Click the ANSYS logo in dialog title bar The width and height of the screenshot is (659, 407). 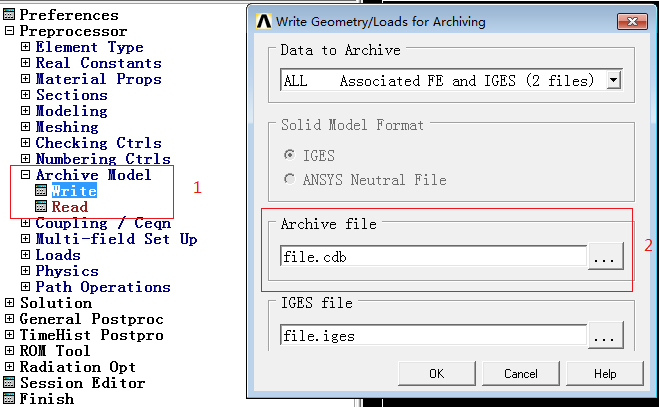click(264, 21)
